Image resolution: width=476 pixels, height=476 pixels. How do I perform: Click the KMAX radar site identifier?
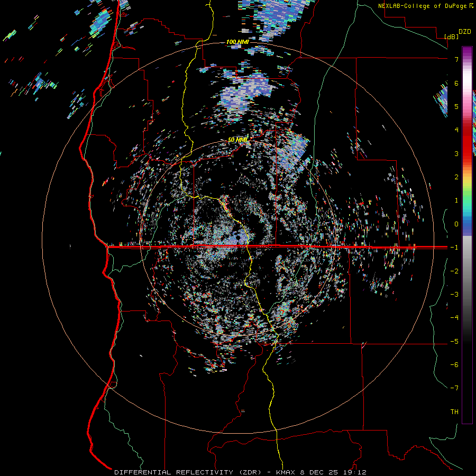pos(286,472)
